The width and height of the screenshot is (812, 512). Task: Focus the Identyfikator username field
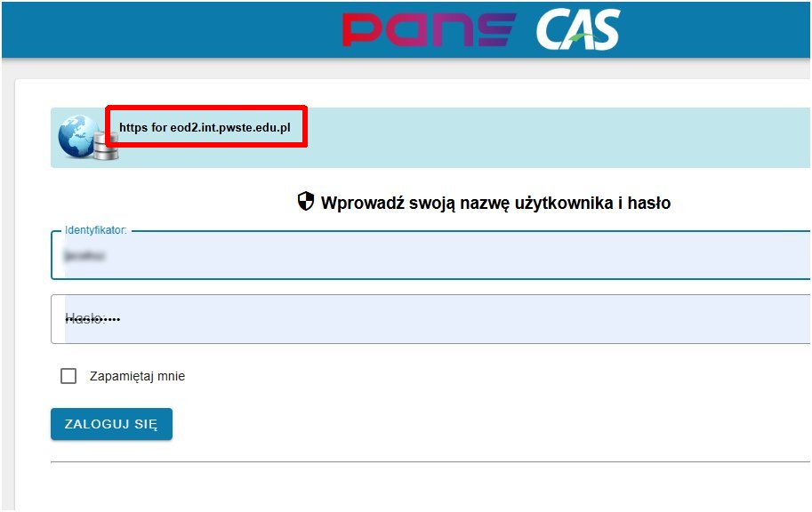coord(430,255)
